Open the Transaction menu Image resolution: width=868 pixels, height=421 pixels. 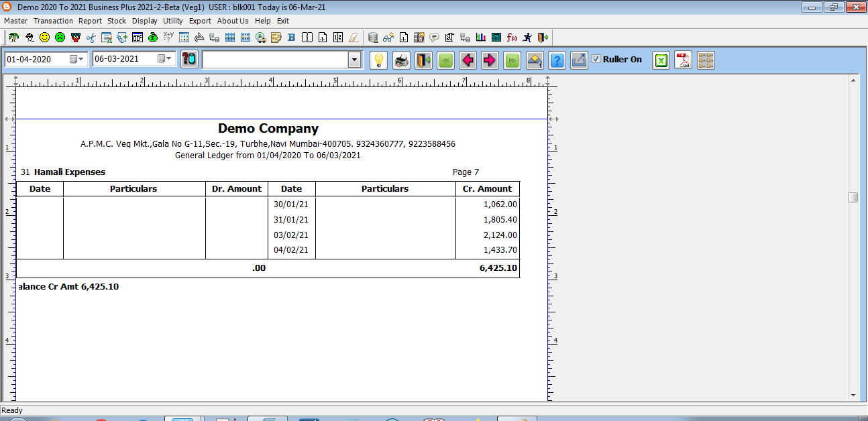tap(53, 21)
